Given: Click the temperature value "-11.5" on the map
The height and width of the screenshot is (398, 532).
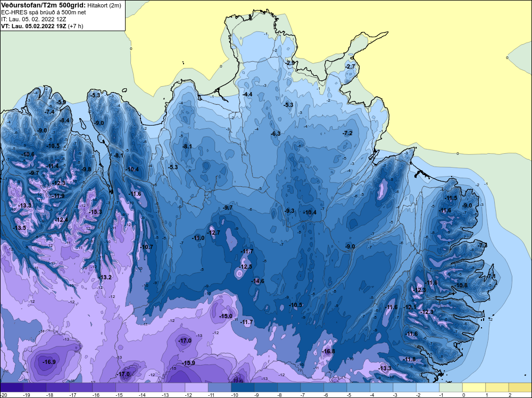Looking at the screenshot, I should coord(451,198).
